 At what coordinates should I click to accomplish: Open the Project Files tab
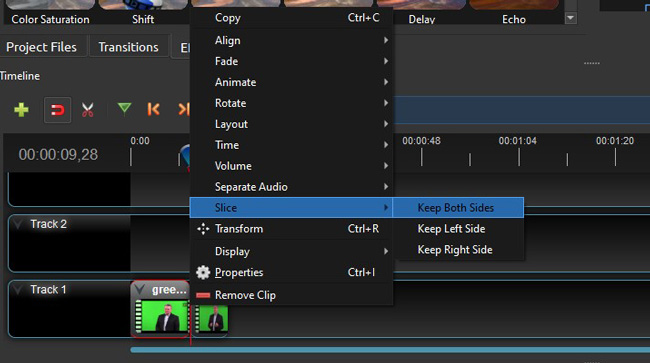point(41,47)
